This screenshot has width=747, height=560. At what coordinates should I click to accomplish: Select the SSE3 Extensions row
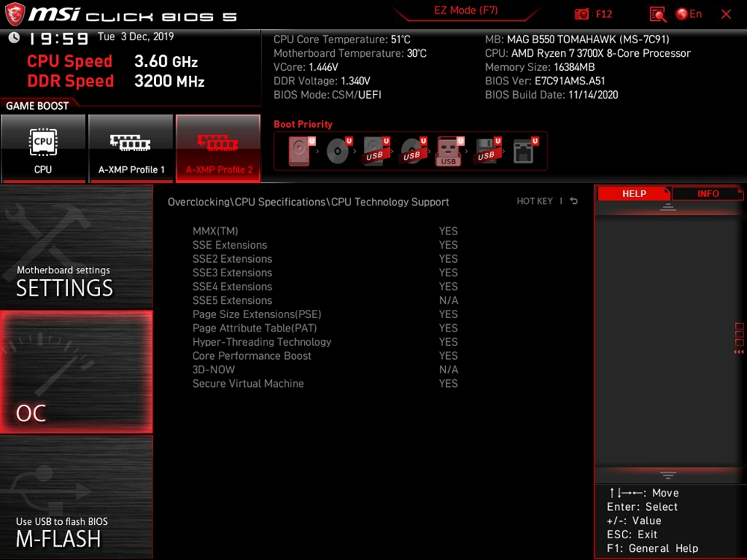[325, 273]
